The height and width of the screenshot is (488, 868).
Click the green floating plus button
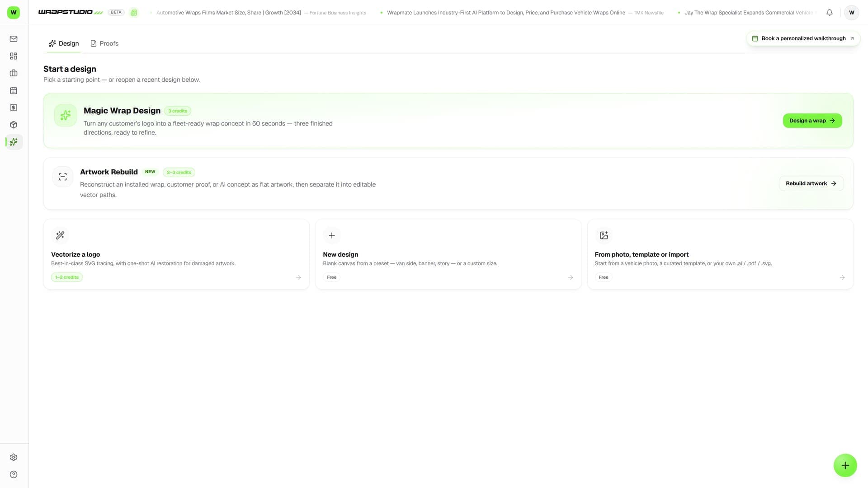[x=845, y=465]
